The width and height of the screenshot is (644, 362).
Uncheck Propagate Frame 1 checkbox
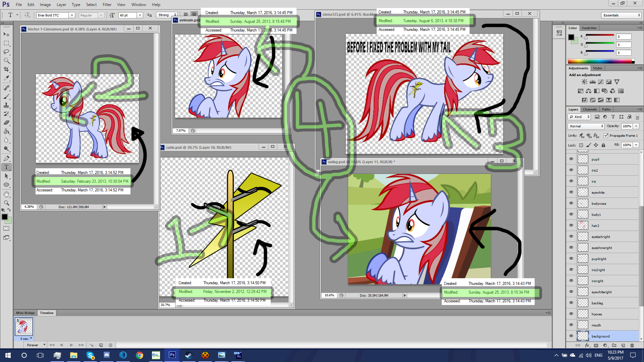(x=606, y=135)
